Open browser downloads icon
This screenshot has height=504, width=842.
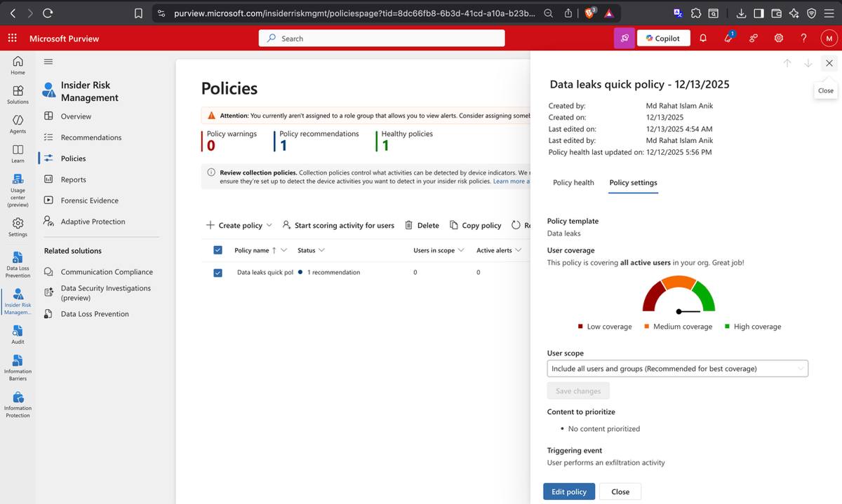[741, 13]
